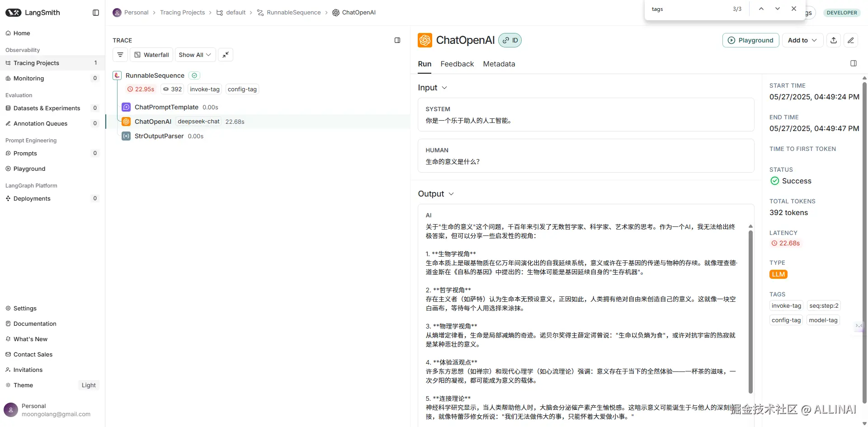This screenshot has width=868, height=427.
Task: Open the trace filter icon button
Action: click(x=120, y=55)
